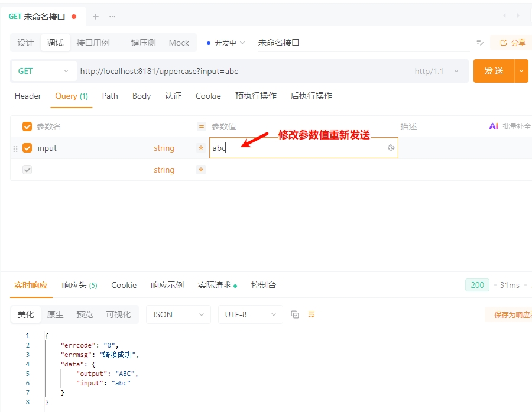The width and height of the screenshot is (532, 412).
Task: Uncheck the input parameter checkbox
Action: 27,148
